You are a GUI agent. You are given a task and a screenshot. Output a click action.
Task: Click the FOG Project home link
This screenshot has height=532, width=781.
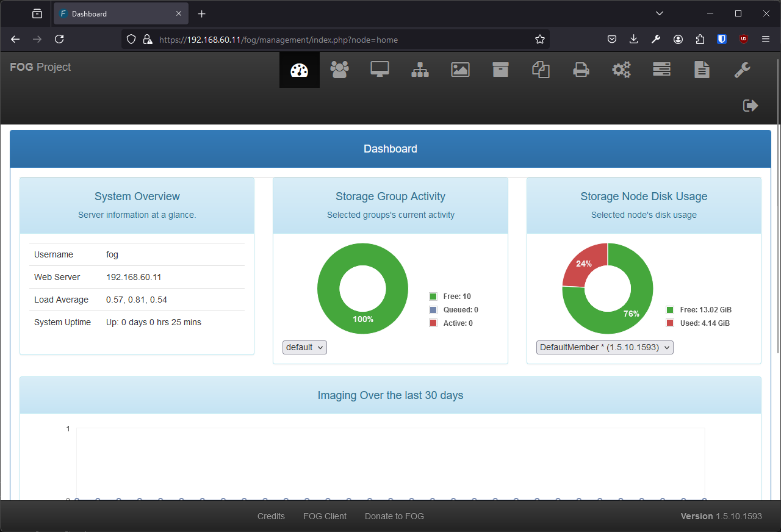[40, 67]
